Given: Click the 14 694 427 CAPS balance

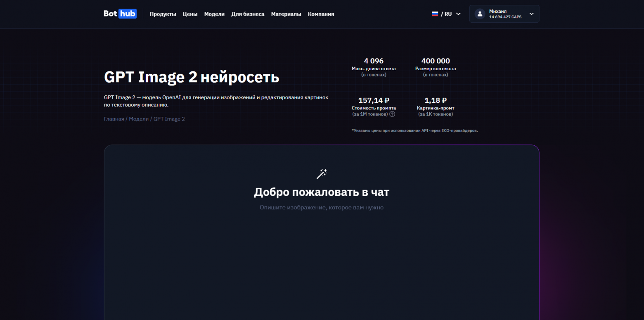Looking at the screenshot, I should 505,17.
